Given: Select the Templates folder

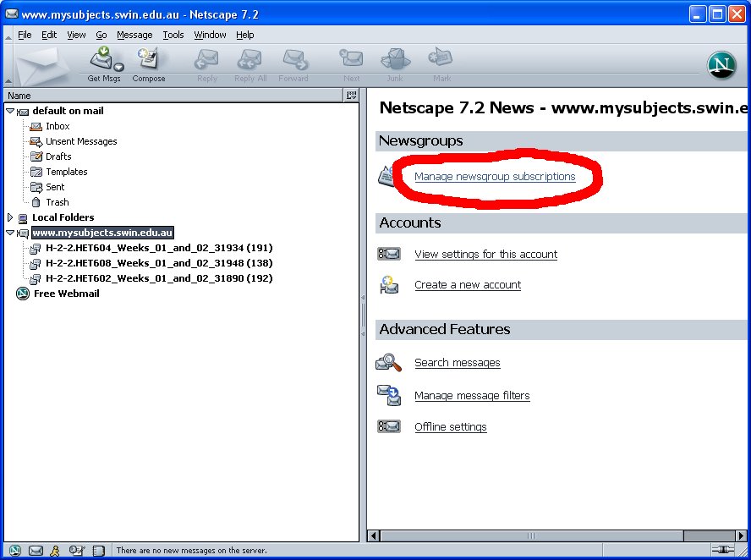Looking at the screenshot, I should point(67,172).
